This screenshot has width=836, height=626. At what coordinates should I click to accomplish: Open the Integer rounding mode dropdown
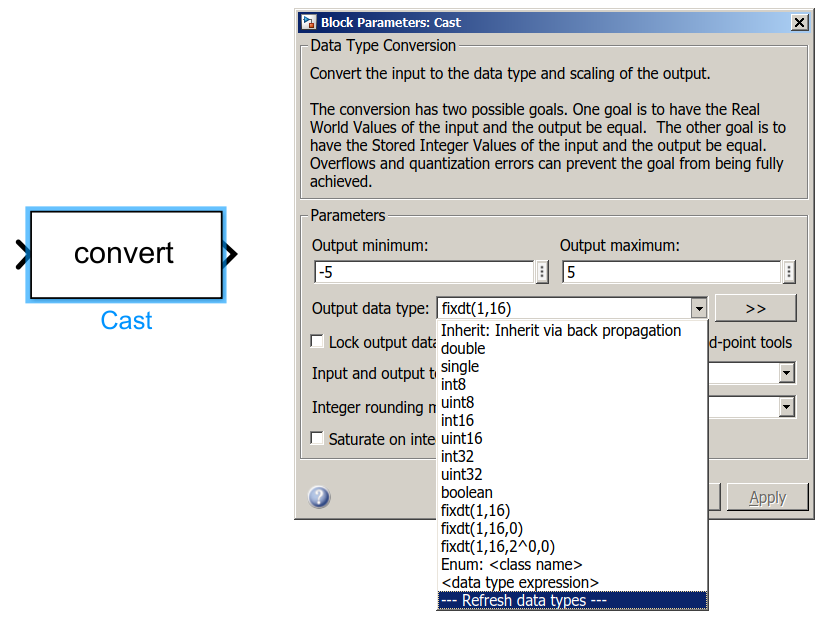pyautogui.click(x=787, y=406)
